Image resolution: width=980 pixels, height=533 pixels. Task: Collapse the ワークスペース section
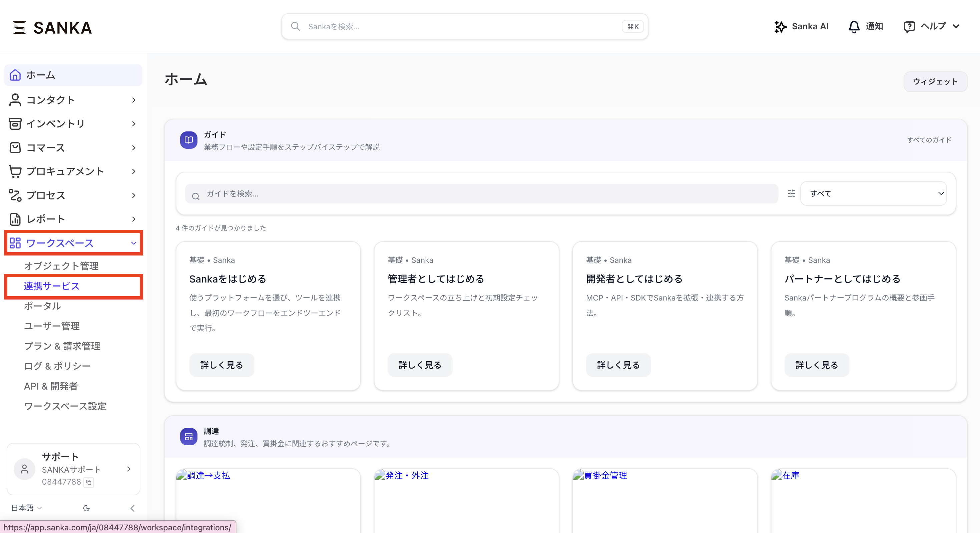click(x=133, y=243)
